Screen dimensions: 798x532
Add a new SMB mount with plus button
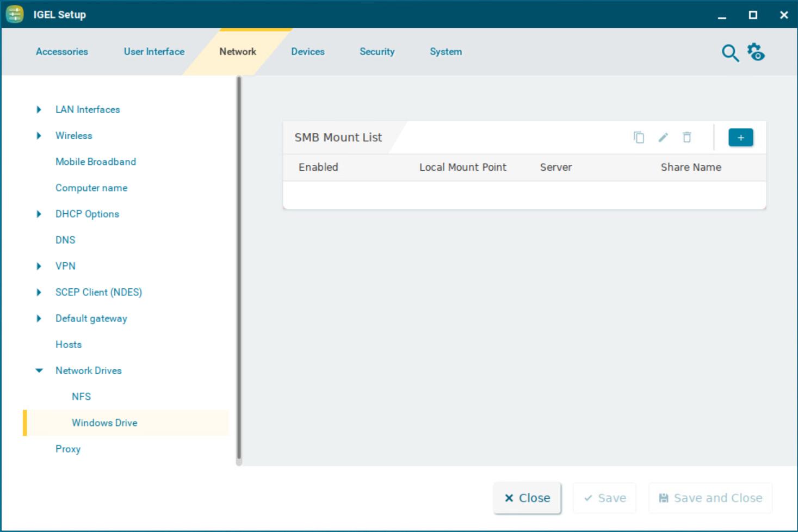tap(740, 138)
